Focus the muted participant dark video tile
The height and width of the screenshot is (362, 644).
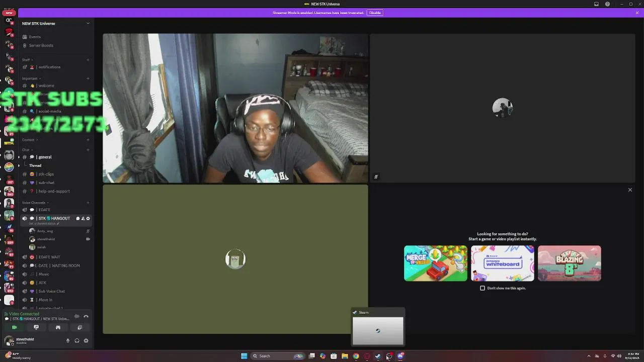tap(503, 108)
